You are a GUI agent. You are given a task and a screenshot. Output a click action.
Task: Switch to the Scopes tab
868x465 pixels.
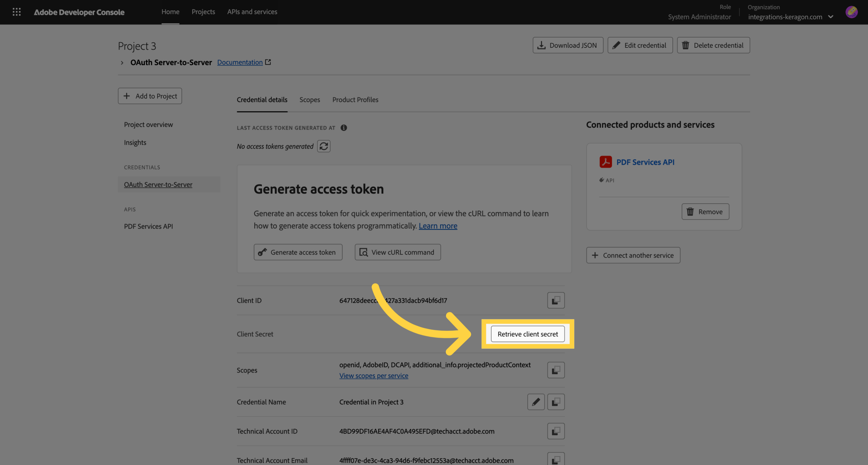(x=310, y=100)
